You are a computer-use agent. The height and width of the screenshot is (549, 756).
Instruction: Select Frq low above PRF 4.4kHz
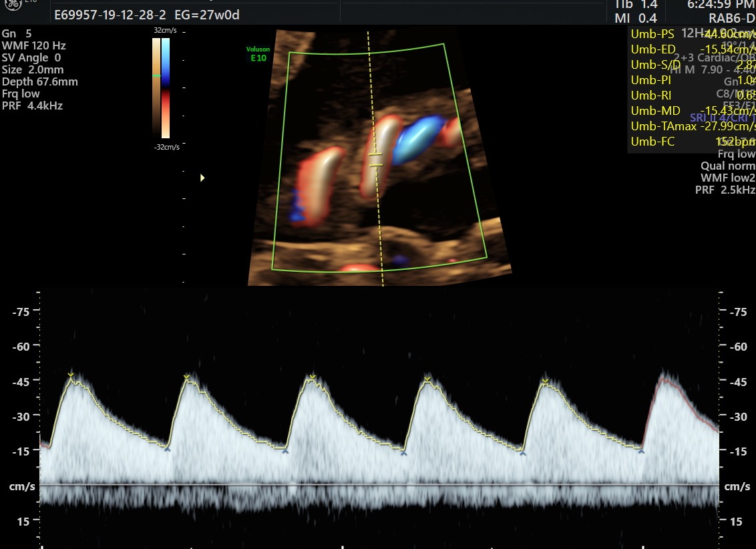coord(21,94)
